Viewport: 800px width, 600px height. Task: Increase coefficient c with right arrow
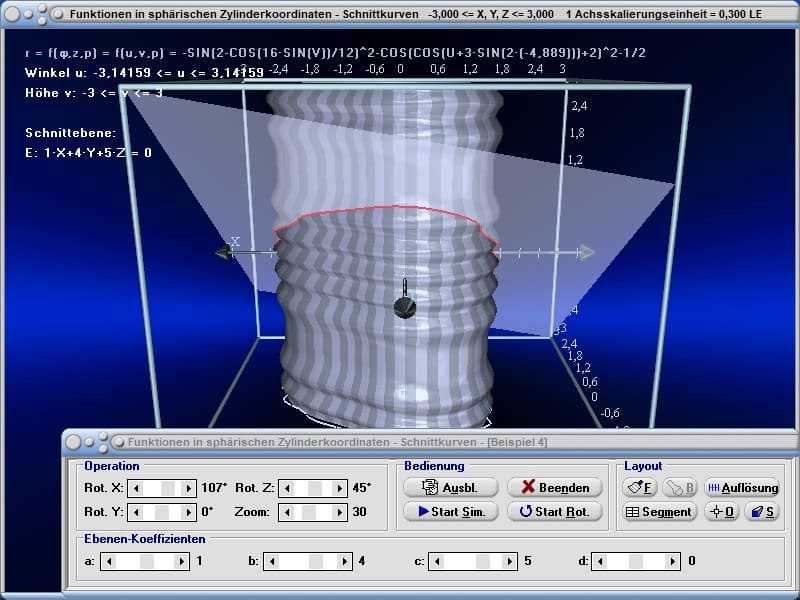(510, 561)
